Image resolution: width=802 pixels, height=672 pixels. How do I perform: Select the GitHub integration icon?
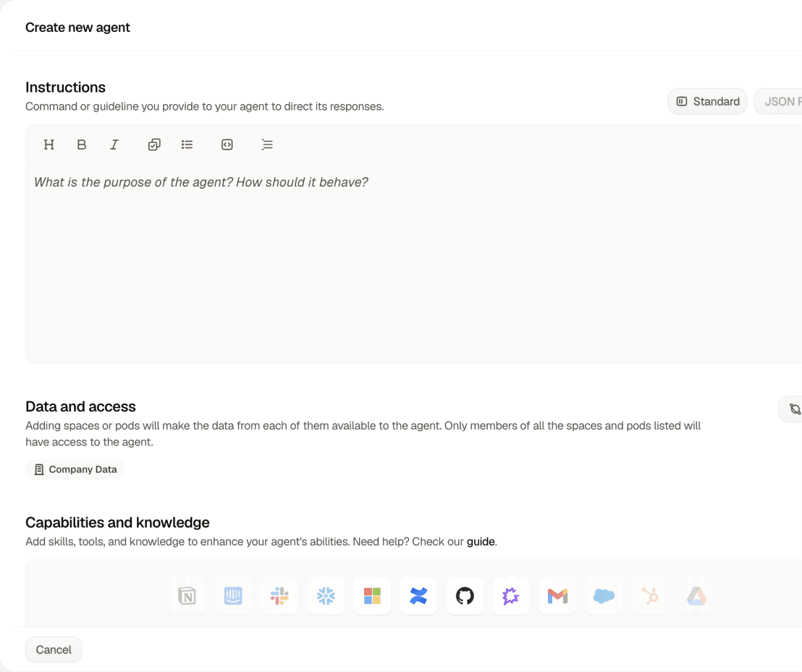pyautogui.click(x=465, y=596)
